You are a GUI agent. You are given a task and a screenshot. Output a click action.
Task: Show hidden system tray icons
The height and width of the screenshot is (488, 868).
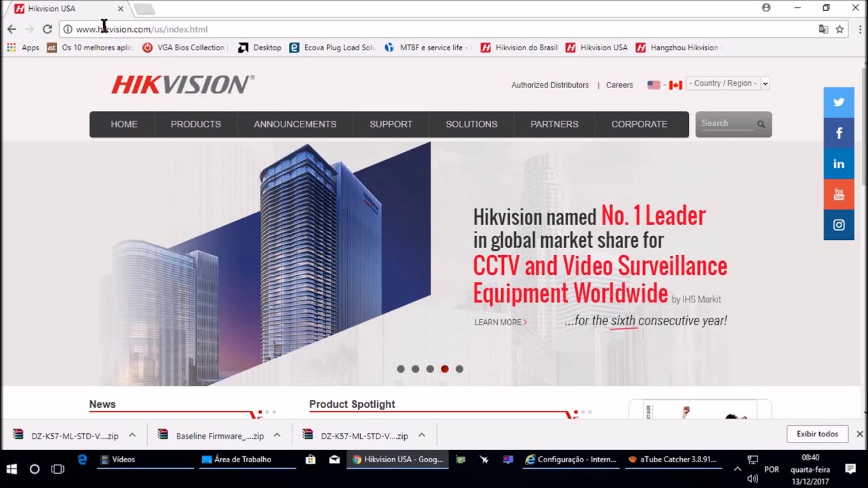[x=737, y=468]
